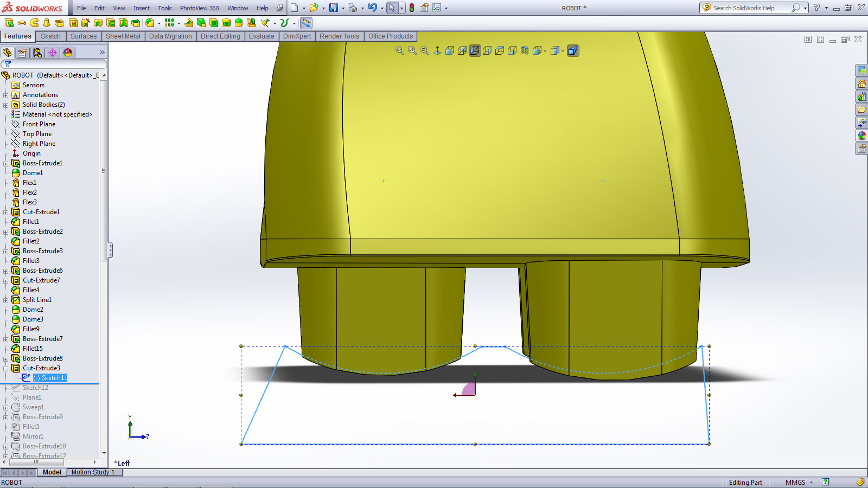Select the Front Plane tree item
The image size is (868, 488).
39,124
